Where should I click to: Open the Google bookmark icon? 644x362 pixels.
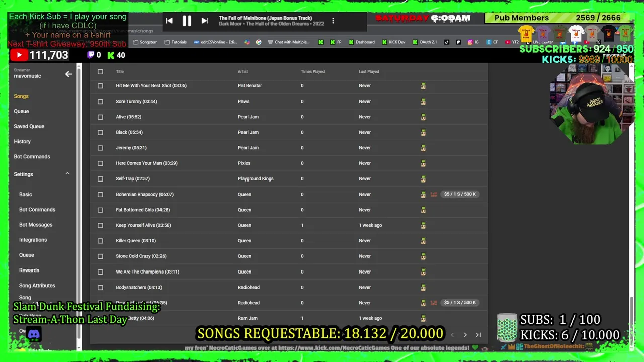click(x=259, y=42)
